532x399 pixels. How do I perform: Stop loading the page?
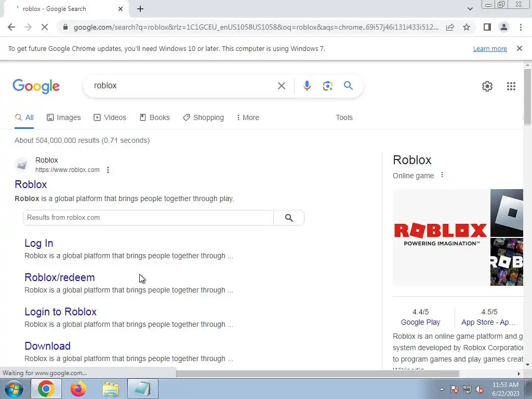(x=45, y=27)
